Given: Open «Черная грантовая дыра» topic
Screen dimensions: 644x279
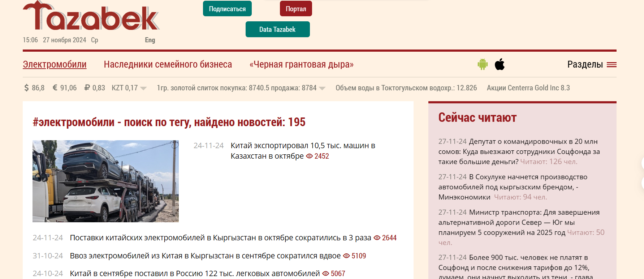Looking at the screenshot, I should [x=301, y=64].
